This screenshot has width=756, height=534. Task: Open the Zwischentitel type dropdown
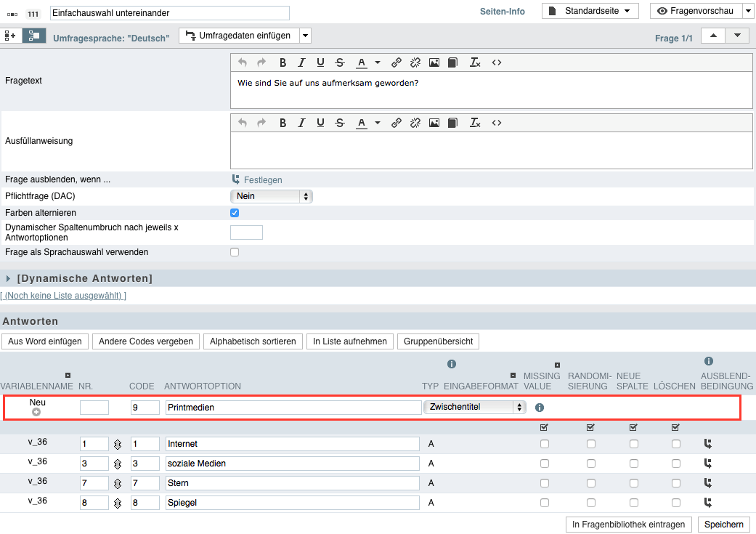point(475,407)
